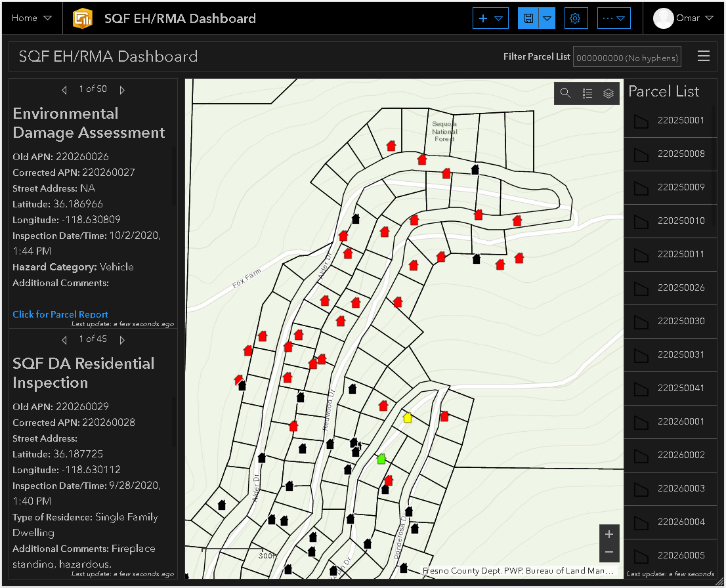
Task: Click the parcel polygon icon beside 220250010
Action: (641, 222)
